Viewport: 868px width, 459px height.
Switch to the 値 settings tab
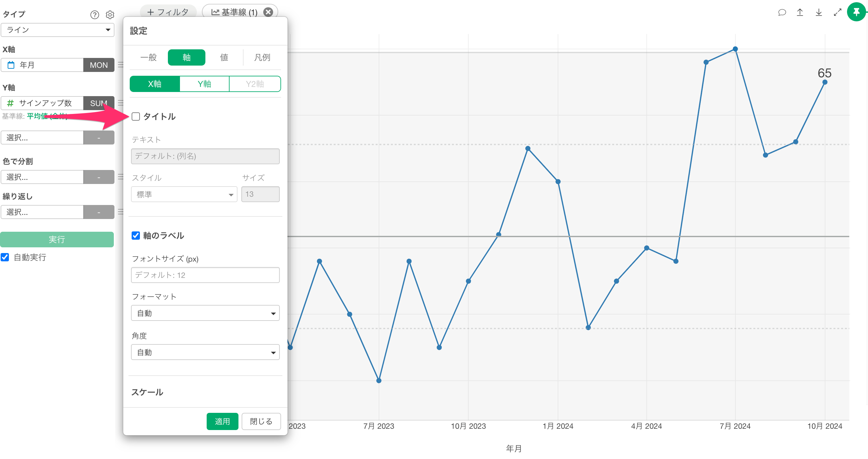pos(224,57)
